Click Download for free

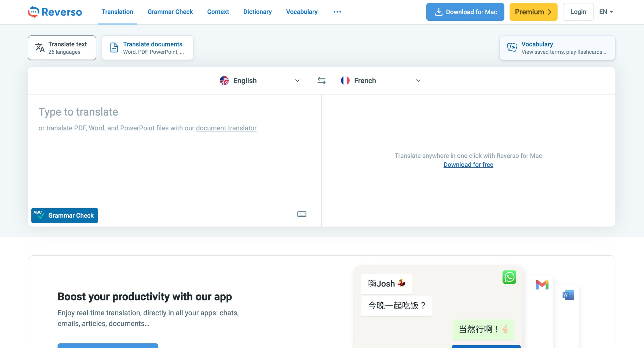(468, 164)
